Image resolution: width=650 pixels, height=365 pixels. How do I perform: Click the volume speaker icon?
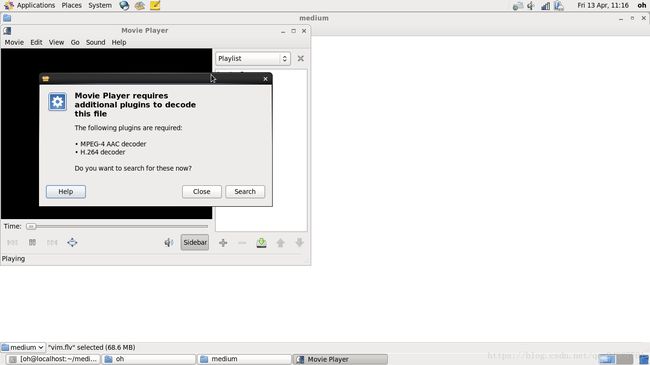[168, 243]
